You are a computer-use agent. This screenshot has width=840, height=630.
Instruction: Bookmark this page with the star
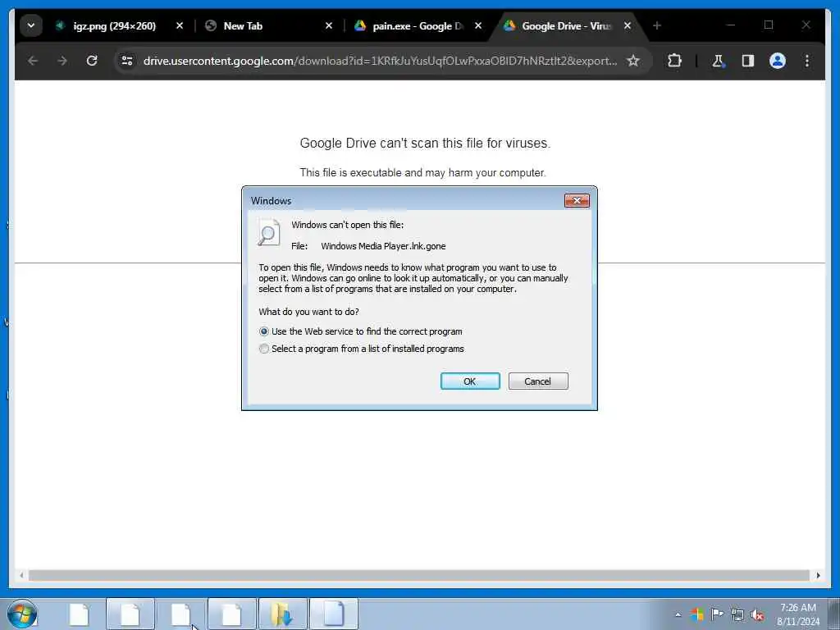633,61
